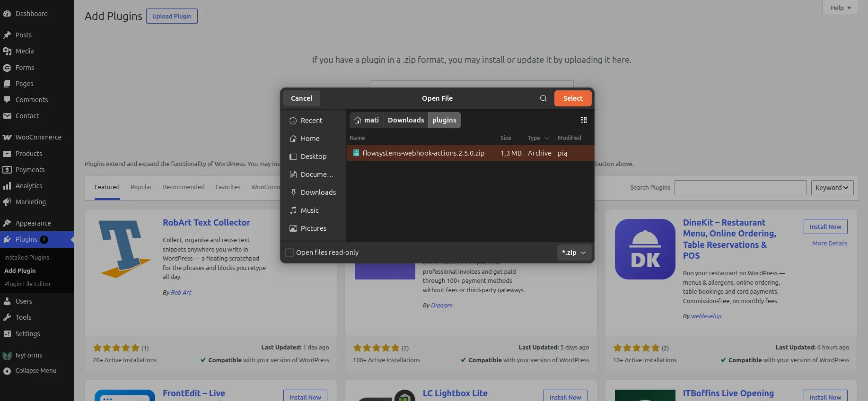The width and height of the screenshot is (868, 401).
Task: Click the Recent clock icon in dialog sidebar
Action: click(x=293, y=121)
